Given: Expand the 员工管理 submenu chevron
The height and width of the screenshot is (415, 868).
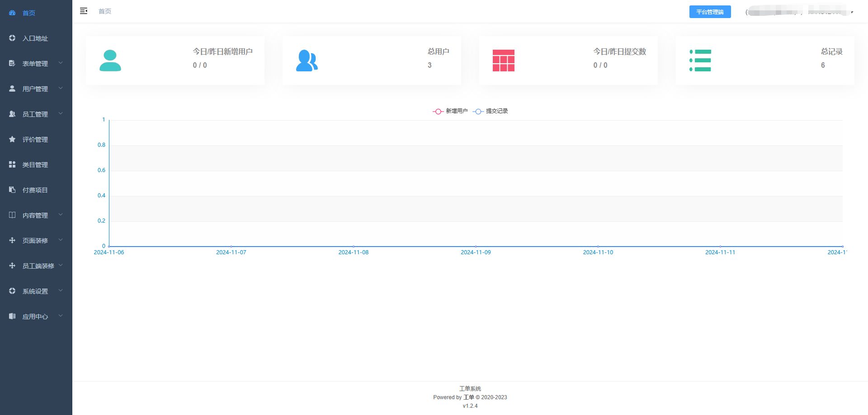Looking at the screenshot, I should pos(61,113).
